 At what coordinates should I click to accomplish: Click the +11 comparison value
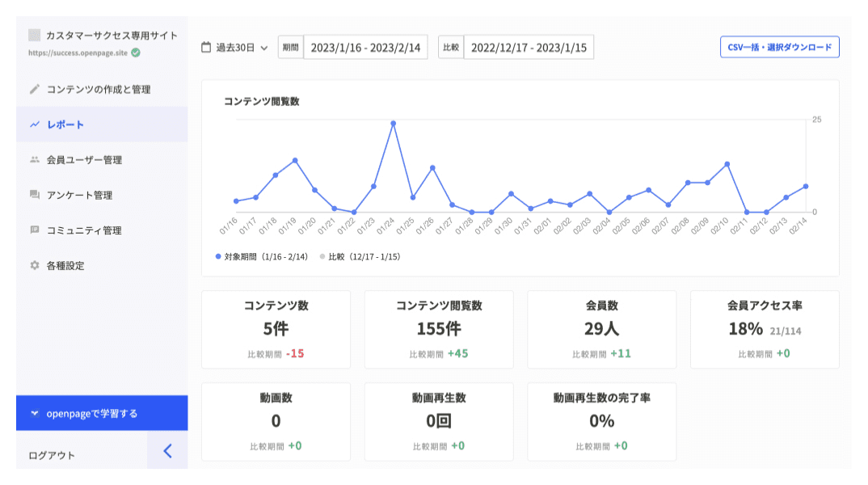click(621, 353)
